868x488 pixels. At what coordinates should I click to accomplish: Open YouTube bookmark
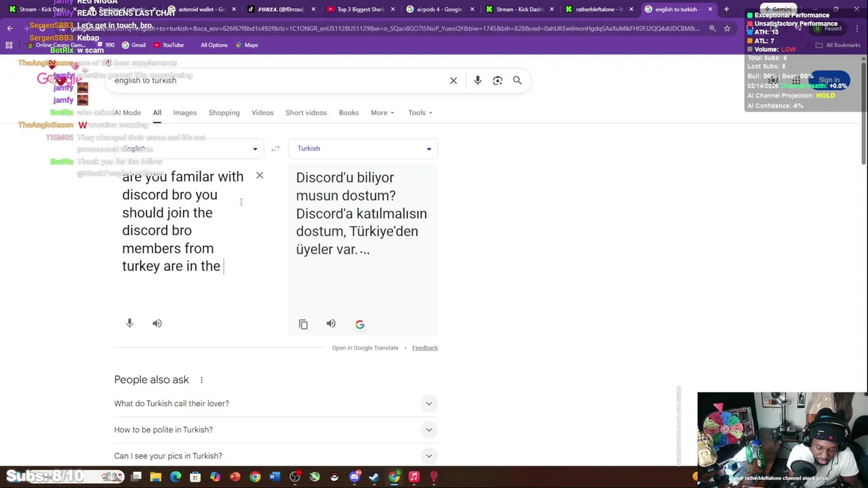pyautogui.click(x=168, y=45)
